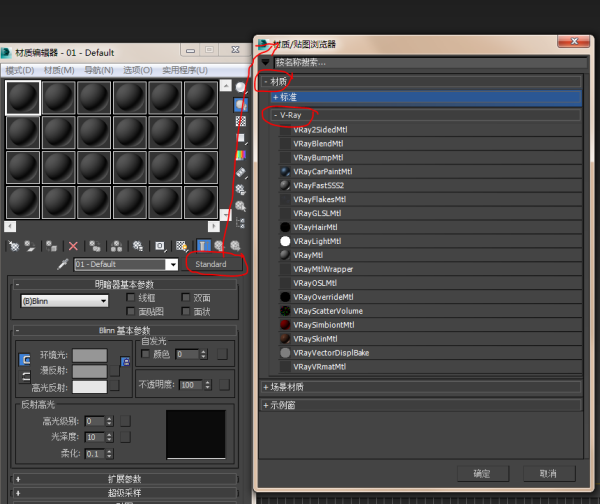This screenshot has height=504, width=600.
Task: Click the 按名称搜索 search field
Action: pyautogui.click(x=431, y=62)
